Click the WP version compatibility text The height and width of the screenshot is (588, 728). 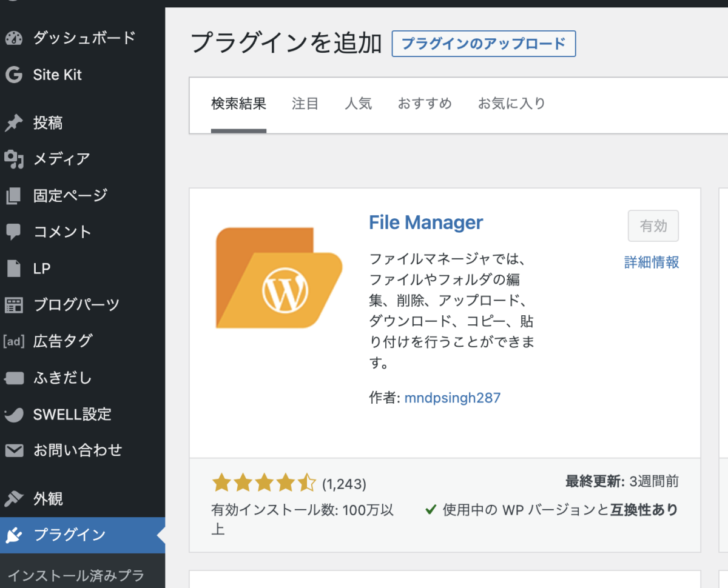click(551, 510)
